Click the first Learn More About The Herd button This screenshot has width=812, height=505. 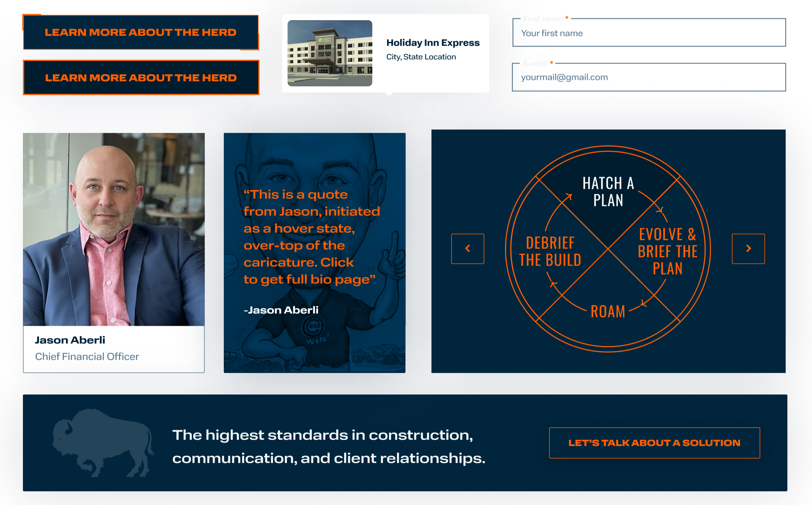coord(141,32)
